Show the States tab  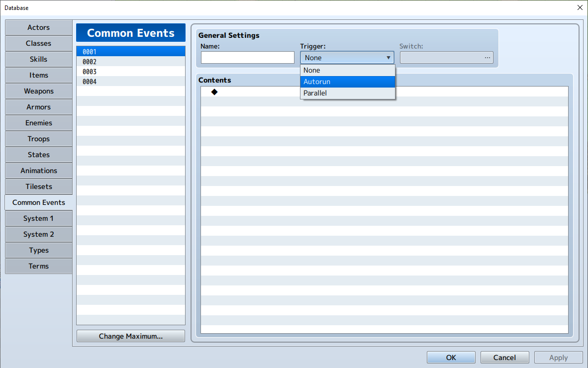(39, 155)
